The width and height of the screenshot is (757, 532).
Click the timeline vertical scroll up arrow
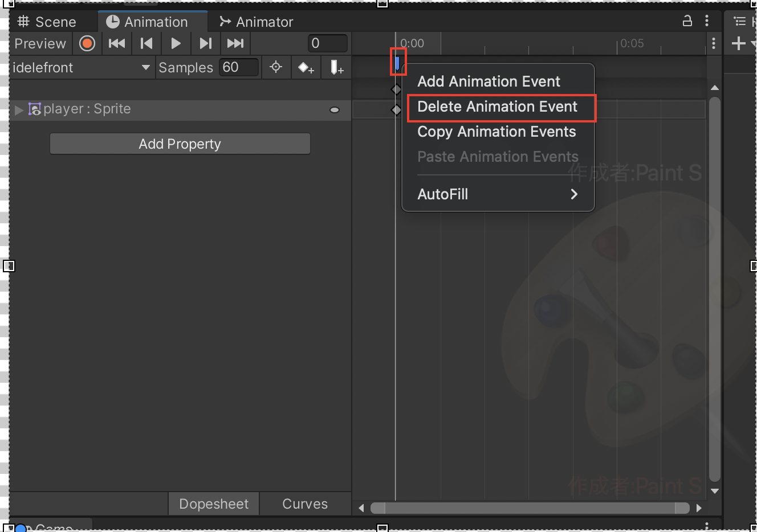(715, 88)
